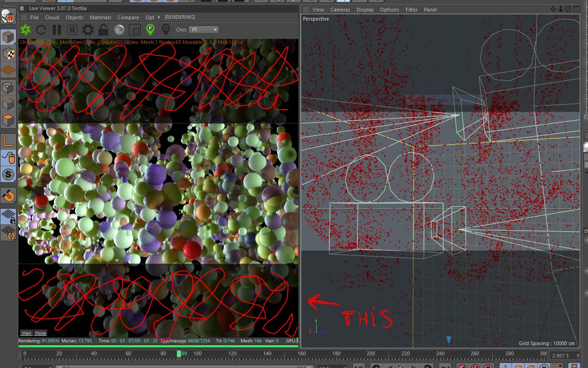This screenshot has width=588, height=368.
Task: Click the viewport move camera icon
Action: [x=554, y=9]
